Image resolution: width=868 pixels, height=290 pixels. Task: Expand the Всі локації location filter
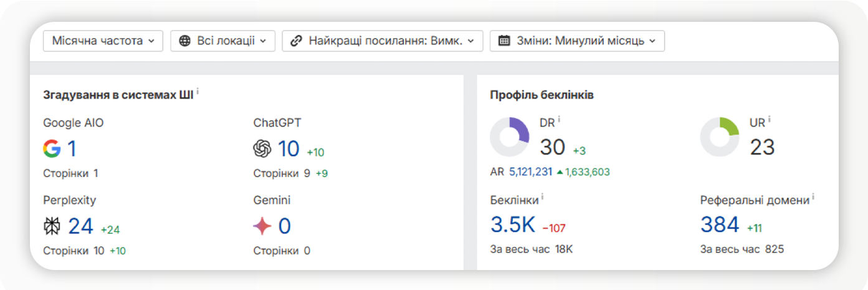click(222, 41)
